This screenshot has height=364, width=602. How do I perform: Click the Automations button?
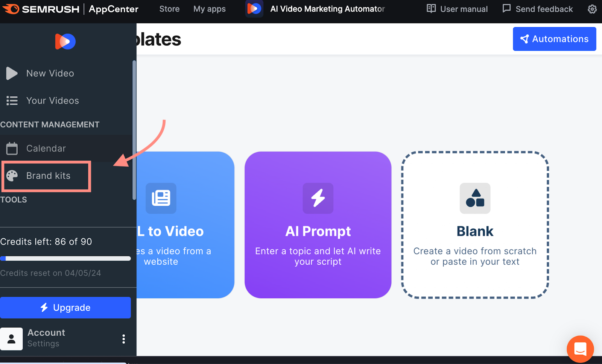tap(554, 39)
